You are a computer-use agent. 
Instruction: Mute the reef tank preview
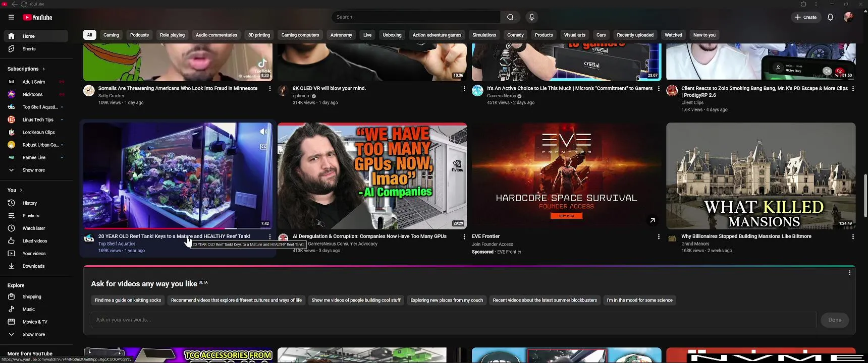[263, 132]
